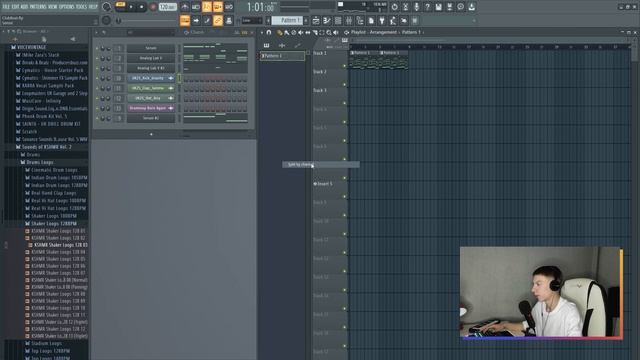Screen dimensions: 640x360
Task: Choose the Split by channel menu entry
Action: 321,164
